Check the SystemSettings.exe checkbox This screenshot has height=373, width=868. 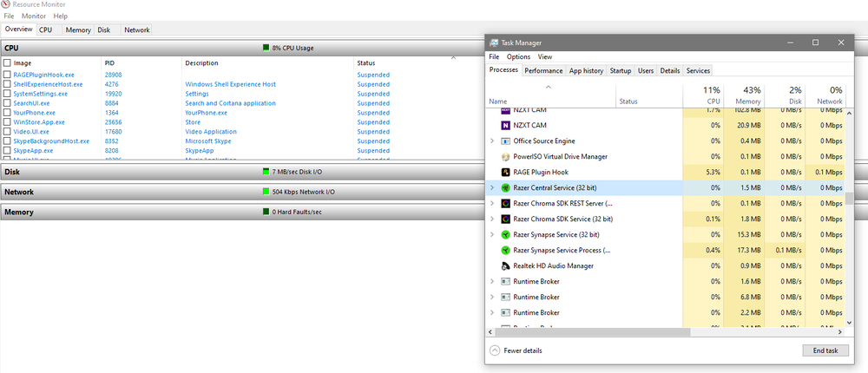pyautogui.click(x=7, y=94)
